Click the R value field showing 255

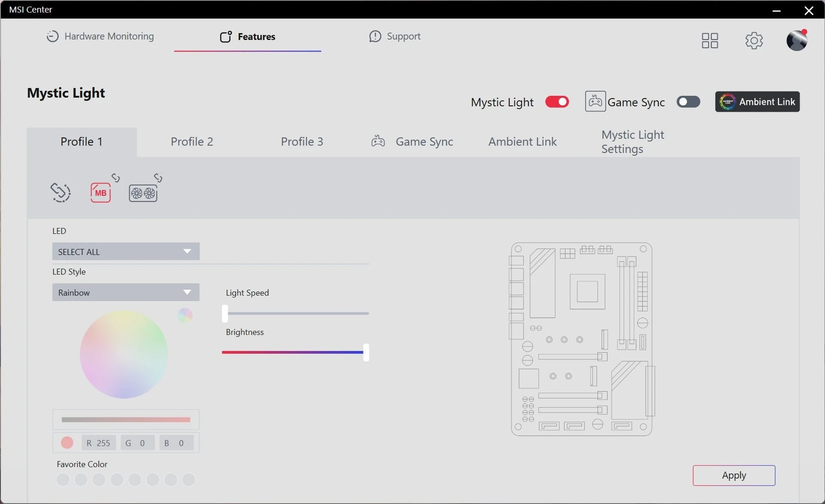pos(99,443)
